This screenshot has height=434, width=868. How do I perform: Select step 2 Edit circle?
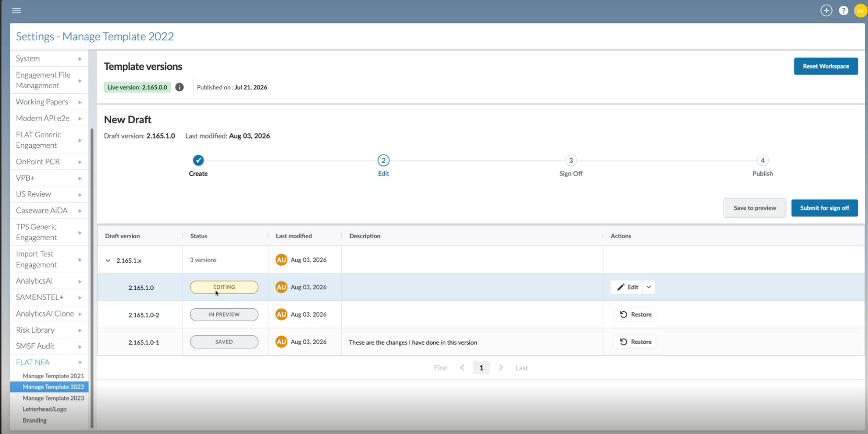(384, 160)
